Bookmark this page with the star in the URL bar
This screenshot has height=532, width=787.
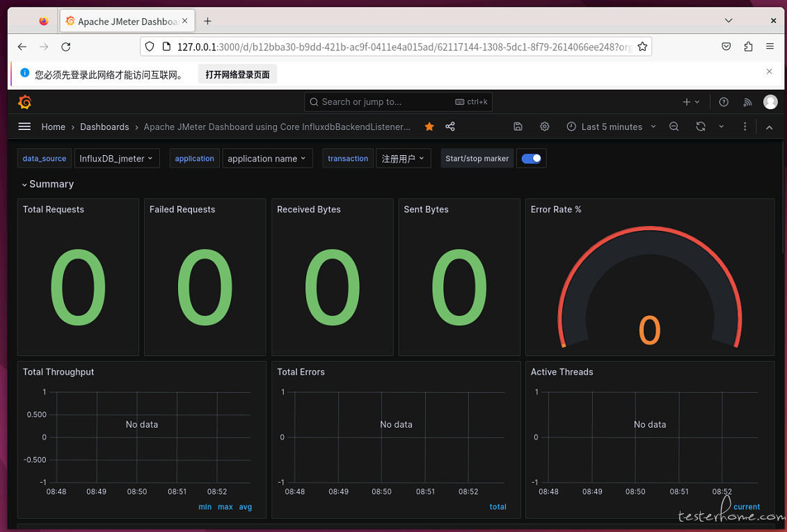(x=642, y=47)
